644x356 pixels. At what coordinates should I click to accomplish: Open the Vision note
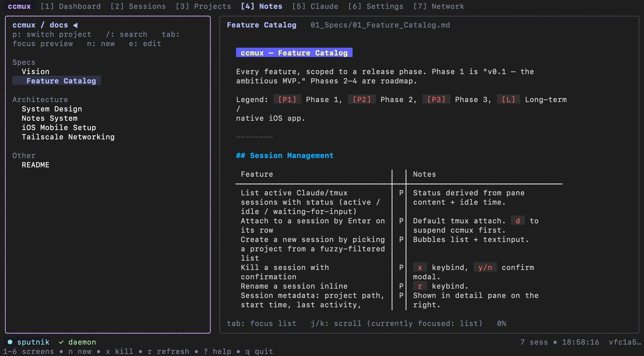coord(36,72)
